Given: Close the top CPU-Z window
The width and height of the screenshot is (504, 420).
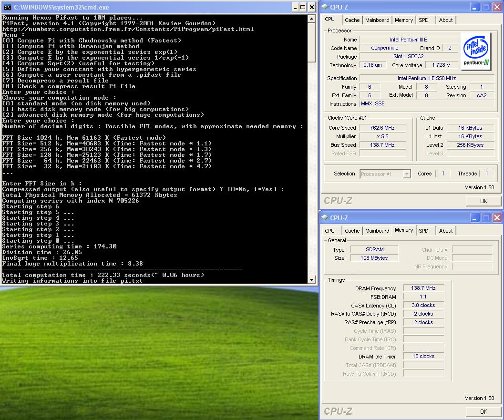Looking at the screenshot, I should (496, 7).
